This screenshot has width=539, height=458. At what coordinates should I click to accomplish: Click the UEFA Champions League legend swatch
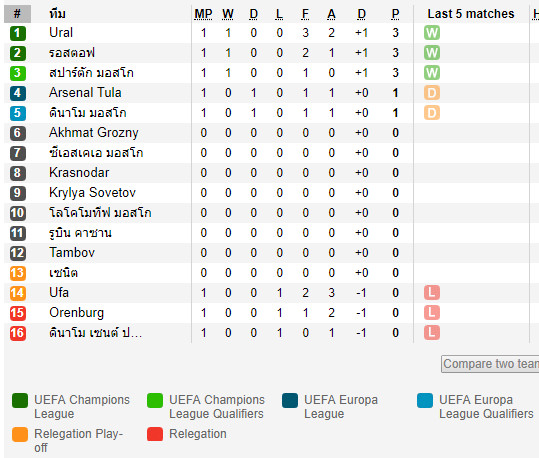point(20,400)
